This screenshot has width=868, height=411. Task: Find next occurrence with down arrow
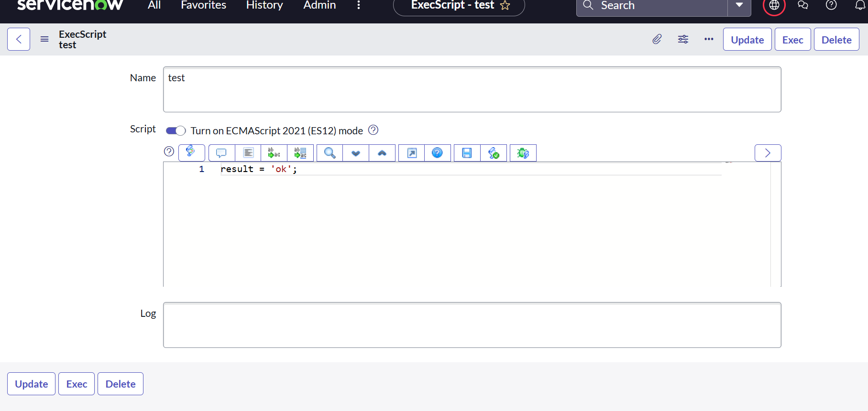point(356,153)
